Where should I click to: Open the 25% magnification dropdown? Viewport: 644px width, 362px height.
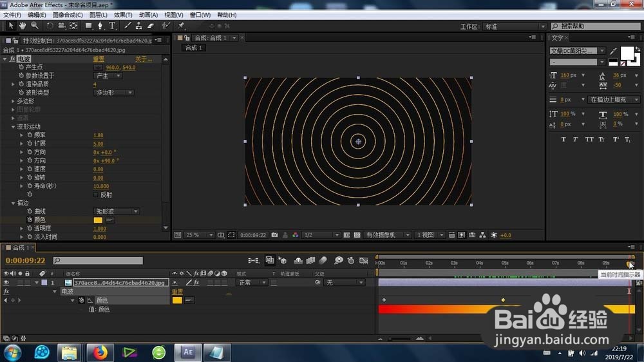pos(199,235)
